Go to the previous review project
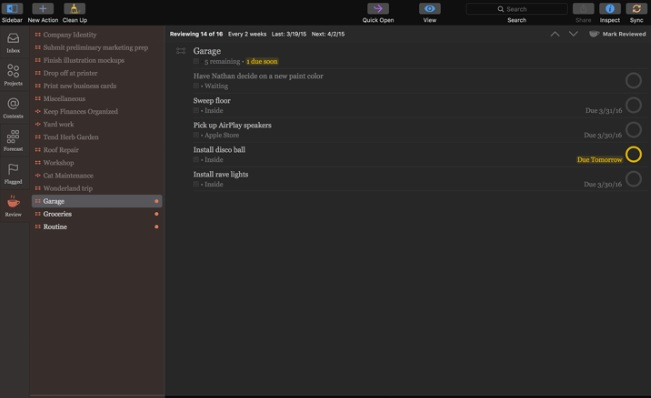The height and width of the screenshot is (398, 651). coord(555,34)
